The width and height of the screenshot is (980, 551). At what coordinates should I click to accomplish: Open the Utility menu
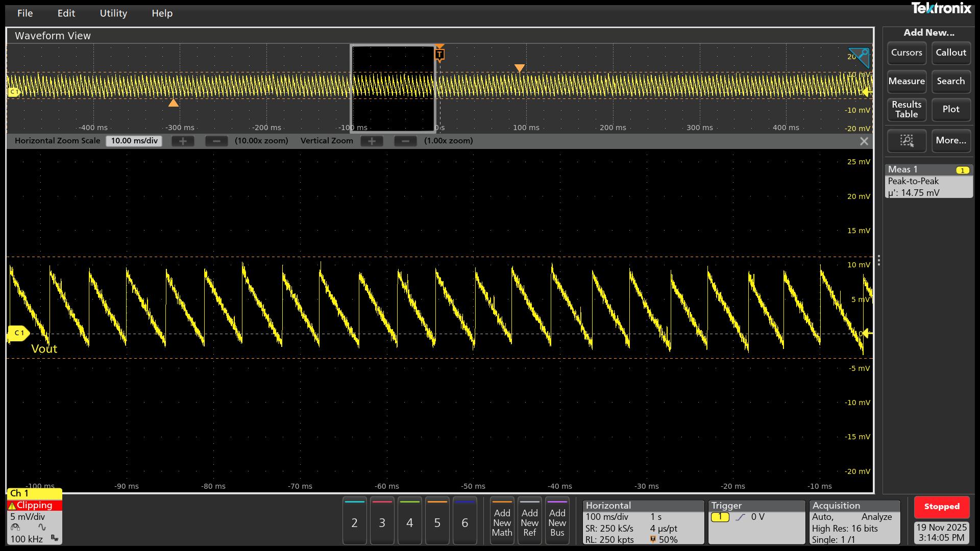113,13
